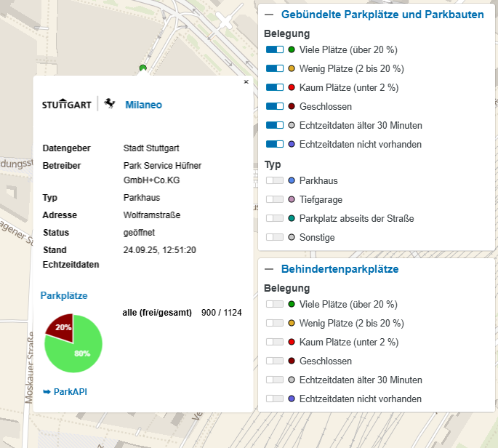Switch off the Geschlossen filter for Parkbauten

pyautogui.click(x=275, y=106)
